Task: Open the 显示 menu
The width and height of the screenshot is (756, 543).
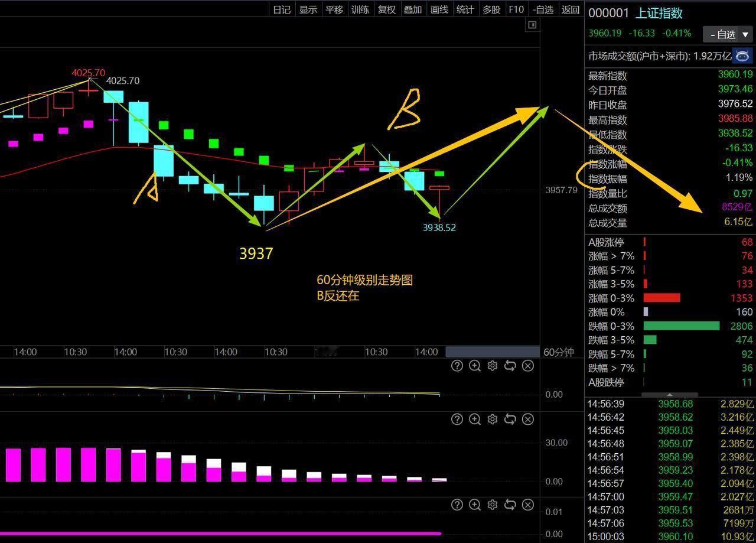Action: 308,9
